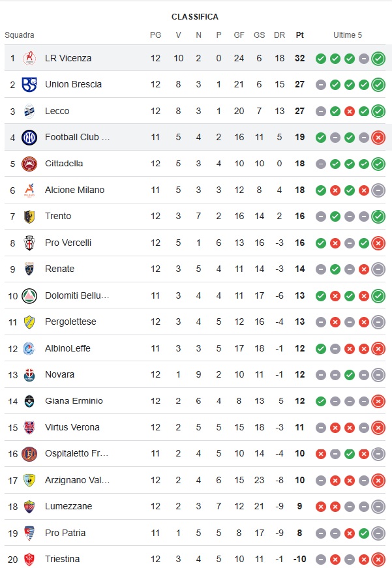Click Football Club's most recent loss icon
The image size is (392, 568).
(x=378, y=138)
